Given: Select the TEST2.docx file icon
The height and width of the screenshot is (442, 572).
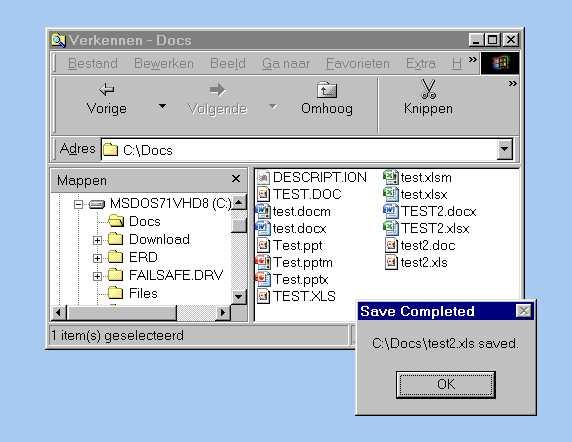Looking at the screenshot, I should pyautogui.click(x=391, y=212).
